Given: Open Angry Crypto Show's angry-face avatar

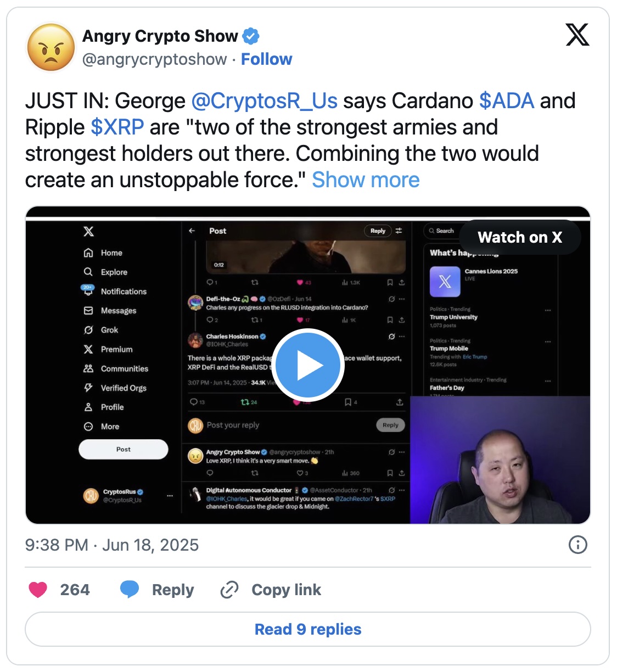Looking at the screenshot, I should click(x=51, y=47).
